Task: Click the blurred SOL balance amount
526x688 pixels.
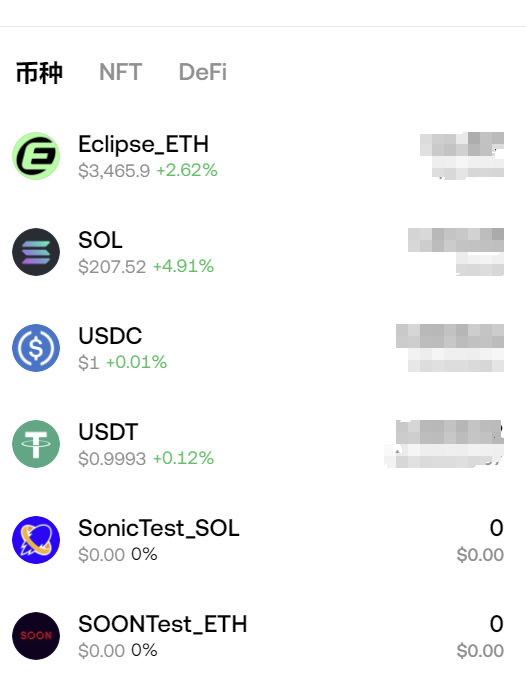Action: pos(456,252)
